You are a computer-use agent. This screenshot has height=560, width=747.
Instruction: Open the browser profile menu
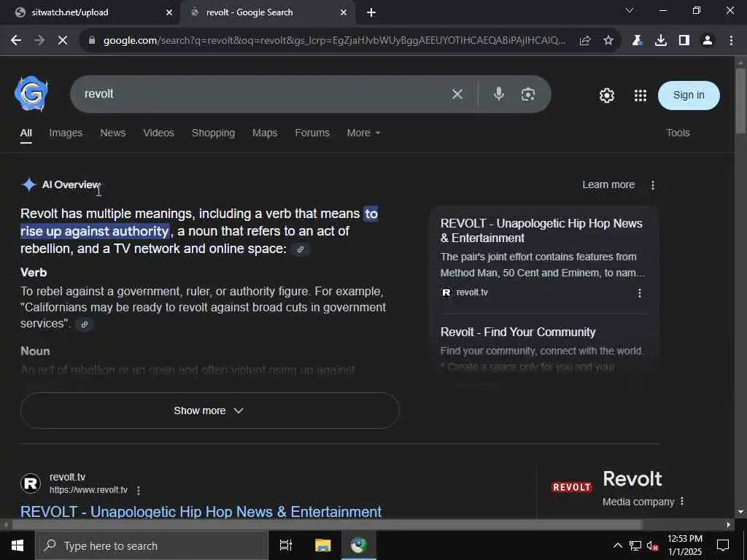[708, 41]
